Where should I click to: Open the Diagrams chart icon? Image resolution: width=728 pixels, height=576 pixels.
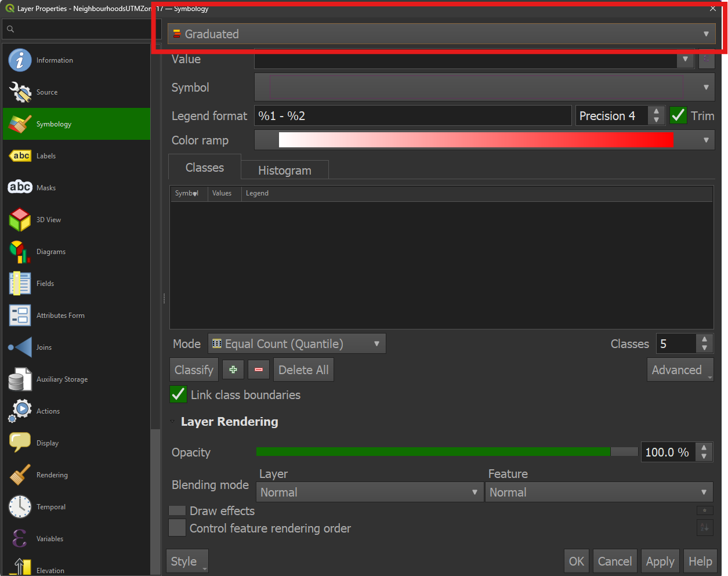coord(20,252)
